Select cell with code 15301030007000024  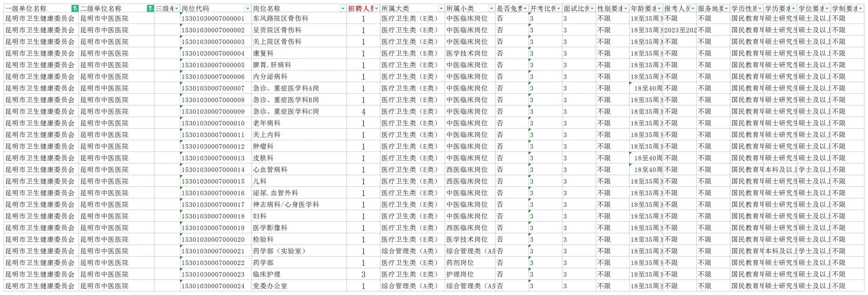[x=216, y=286]
